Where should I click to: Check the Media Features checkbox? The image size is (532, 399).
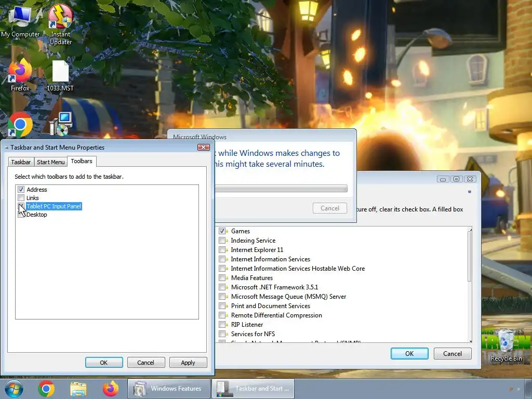[222, 278]
